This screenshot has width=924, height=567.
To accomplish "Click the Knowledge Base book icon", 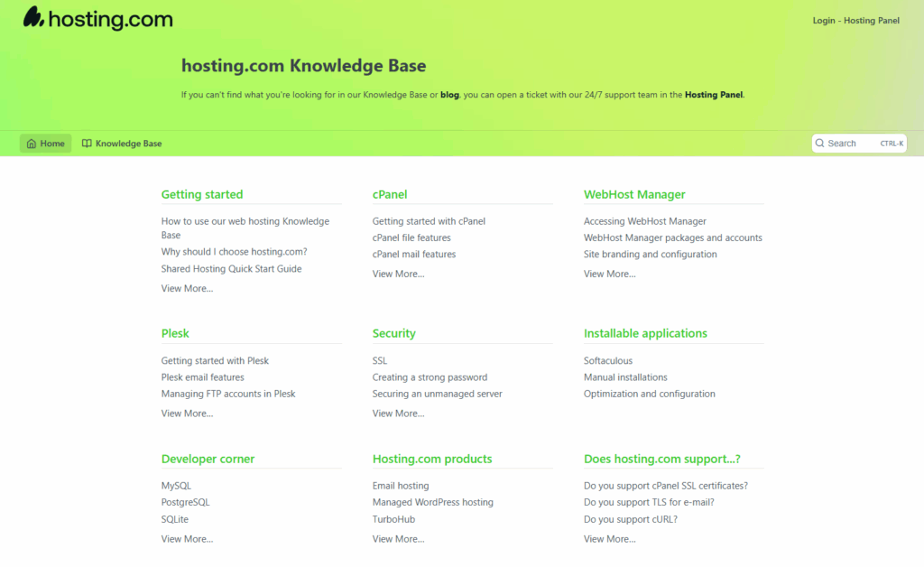I will click(87, 144).
